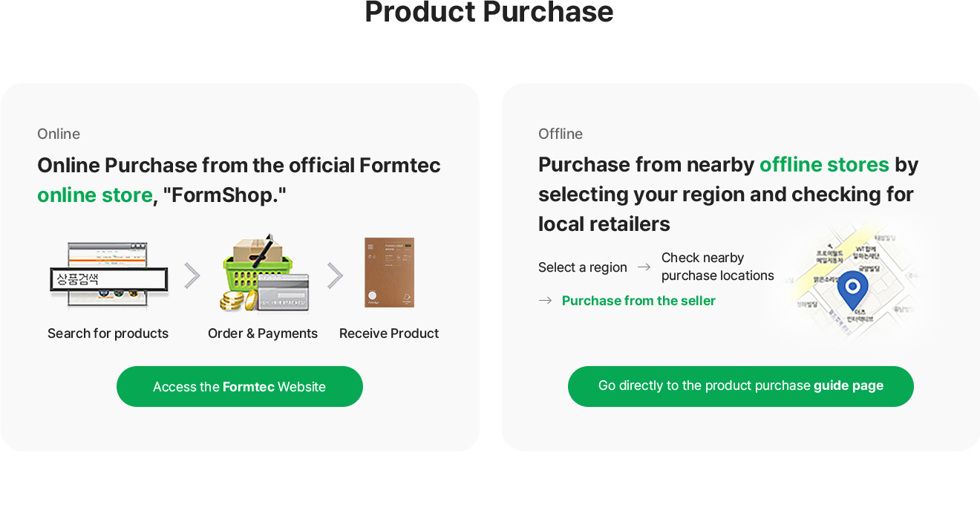The width and height of the screenshot is (980, 525).
Task: Click the Korean search field in the illustration
Action: pyautogui.click(x=108, y=279)
